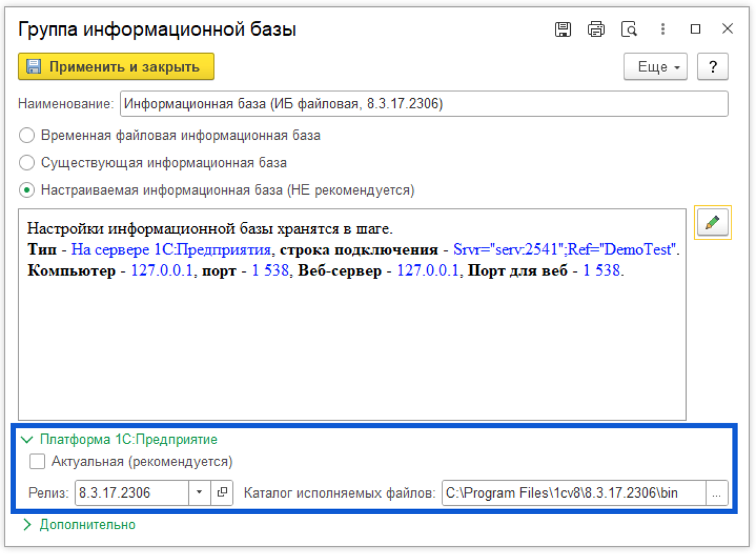The height and width of the screenshot is (555, 756).
Task: Click the Srvr="serv:2541";Ref="DemoTest" connection string
Action: click(565, 249)
